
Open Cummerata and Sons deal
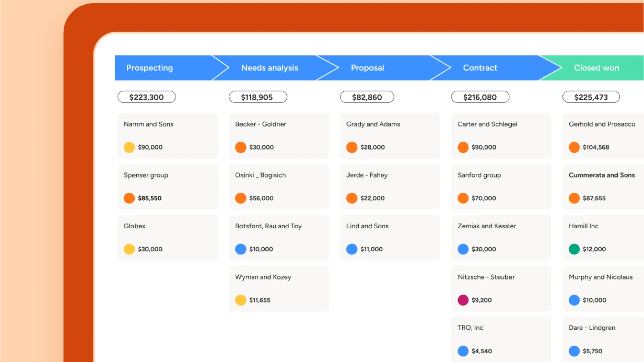pos(602,186)
